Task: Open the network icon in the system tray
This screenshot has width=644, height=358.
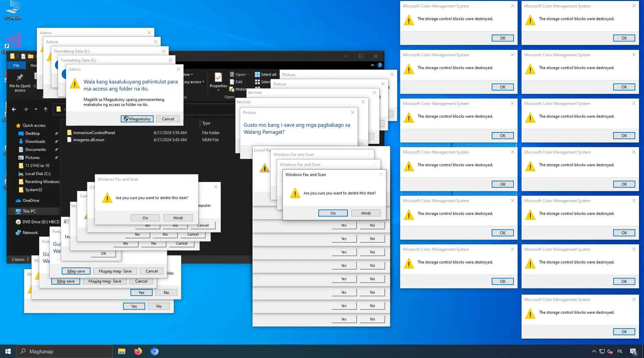Action: click(602, 351)
